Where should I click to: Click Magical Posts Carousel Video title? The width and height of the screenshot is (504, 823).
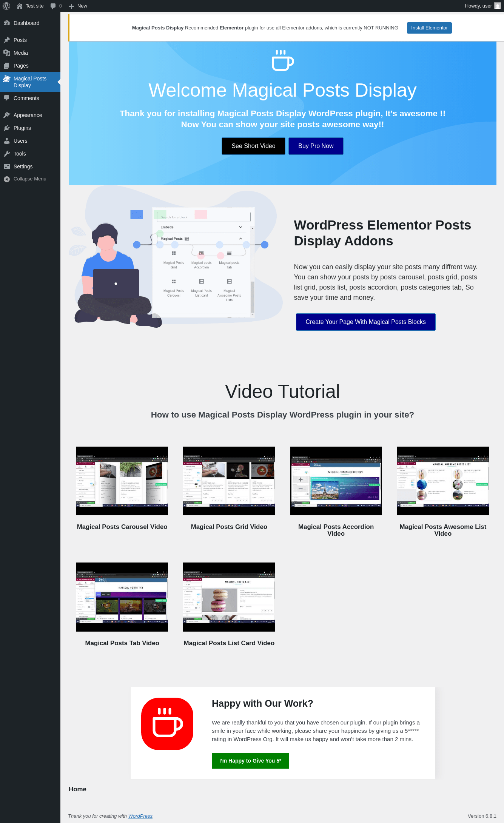(x=122, y=527)
